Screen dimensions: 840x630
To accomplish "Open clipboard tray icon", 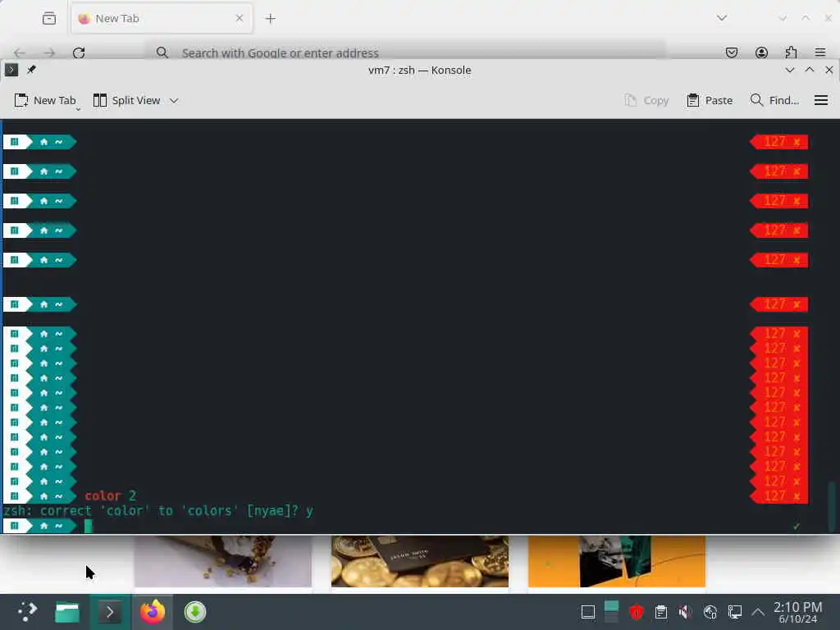I will pos(661,612).
